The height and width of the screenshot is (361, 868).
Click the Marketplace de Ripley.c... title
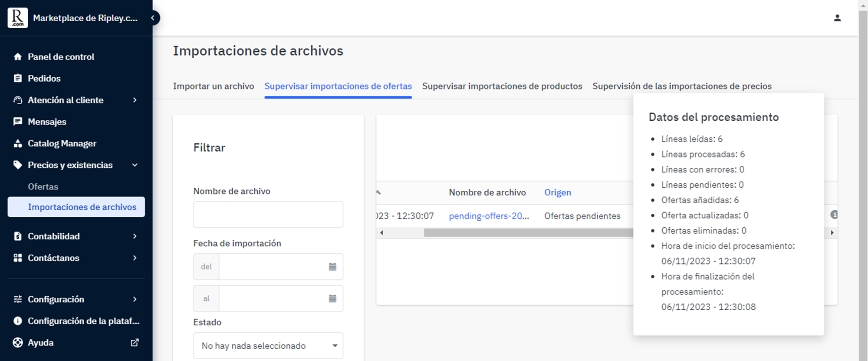[85, 18]
